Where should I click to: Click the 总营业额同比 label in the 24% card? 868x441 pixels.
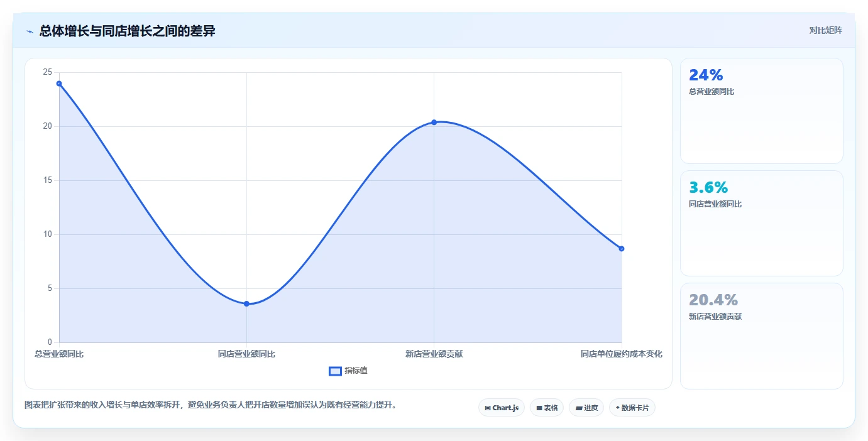(711, 92)
